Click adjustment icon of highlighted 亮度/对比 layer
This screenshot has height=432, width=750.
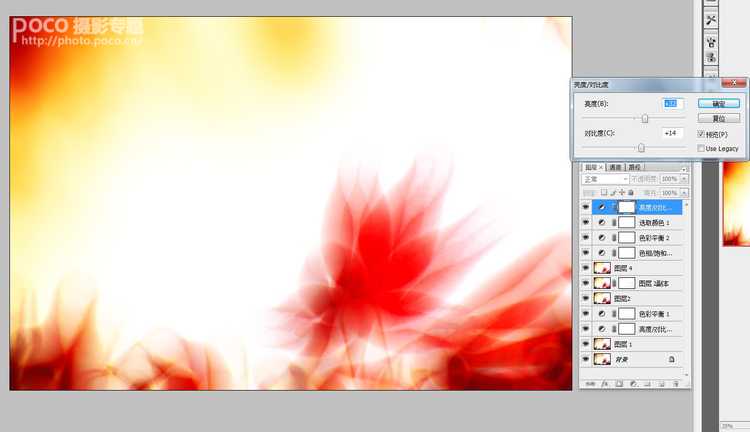pyautogui.click(x=602, y=207)
